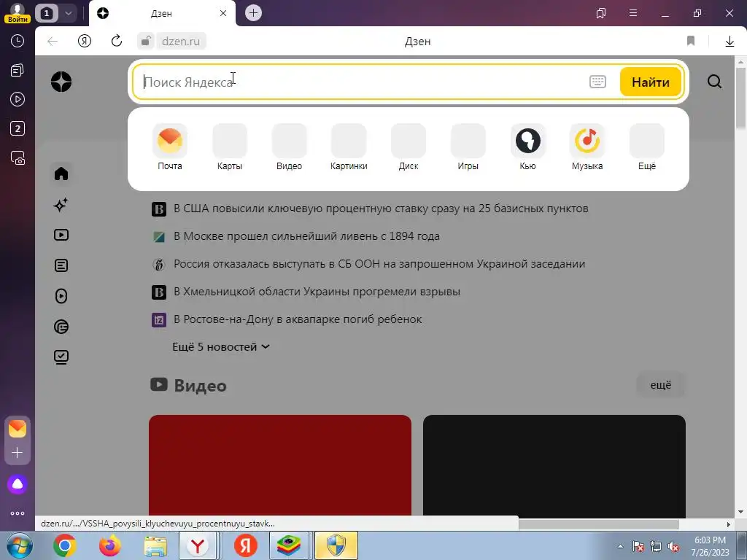Open the bookmarks collections icon in title bar

click(601, 13)
